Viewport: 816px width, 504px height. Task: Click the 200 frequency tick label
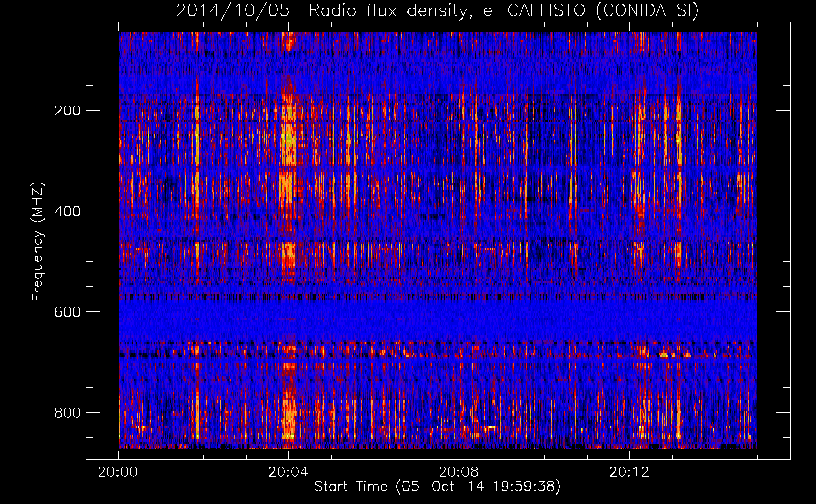(x=67, y=111)
